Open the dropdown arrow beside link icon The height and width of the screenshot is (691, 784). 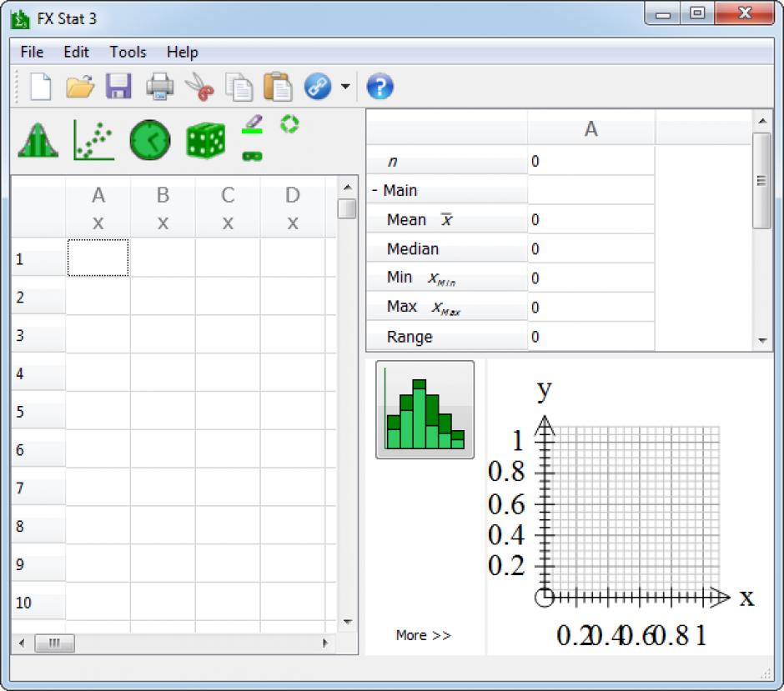tap(345, 87)
